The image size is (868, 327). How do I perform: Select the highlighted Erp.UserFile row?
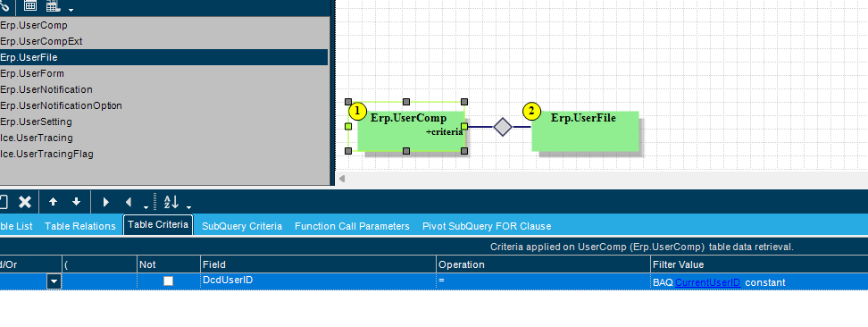(163, 57)
